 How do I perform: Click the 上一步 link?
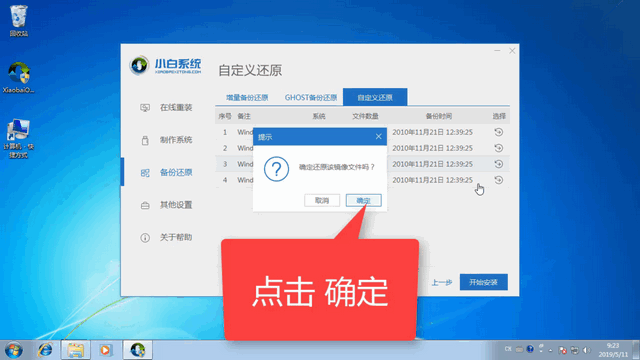pyautogui.click(x=442, y=282)
